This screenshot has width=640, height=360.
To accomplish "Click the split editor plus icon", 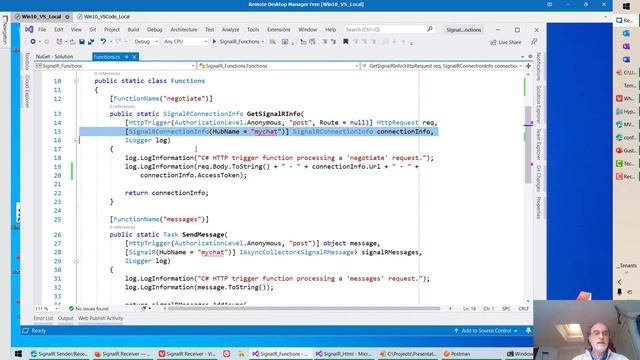I will (529, 66).
